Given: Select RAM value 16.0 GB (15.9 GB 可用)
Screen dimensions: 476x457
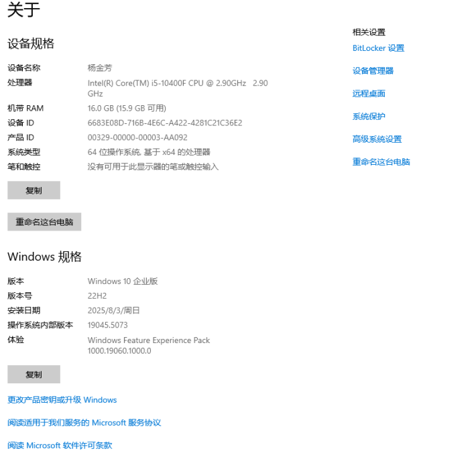Looking at the screenshot, I should point(127,109).
